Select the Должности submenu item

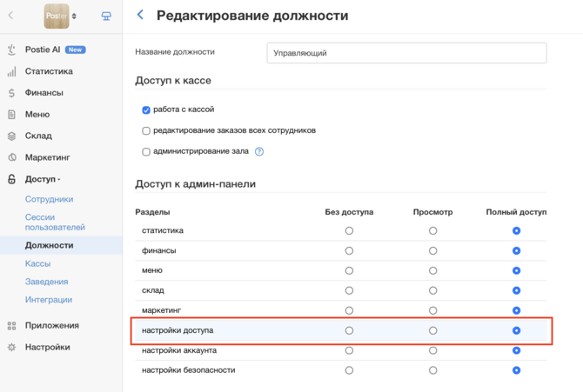point(49,245)
